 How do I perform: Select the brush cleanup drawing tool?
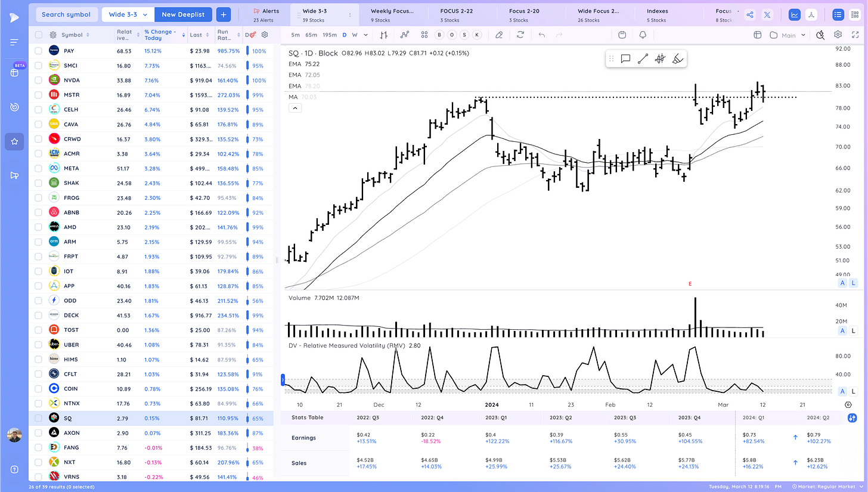tap(677, 58)
